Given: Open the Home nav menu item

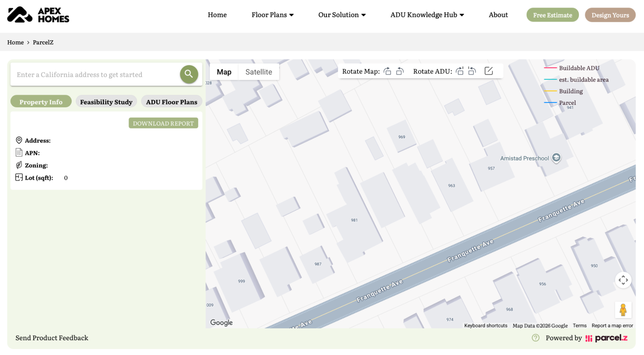Looking at the screenshot, I should [217, 15].
